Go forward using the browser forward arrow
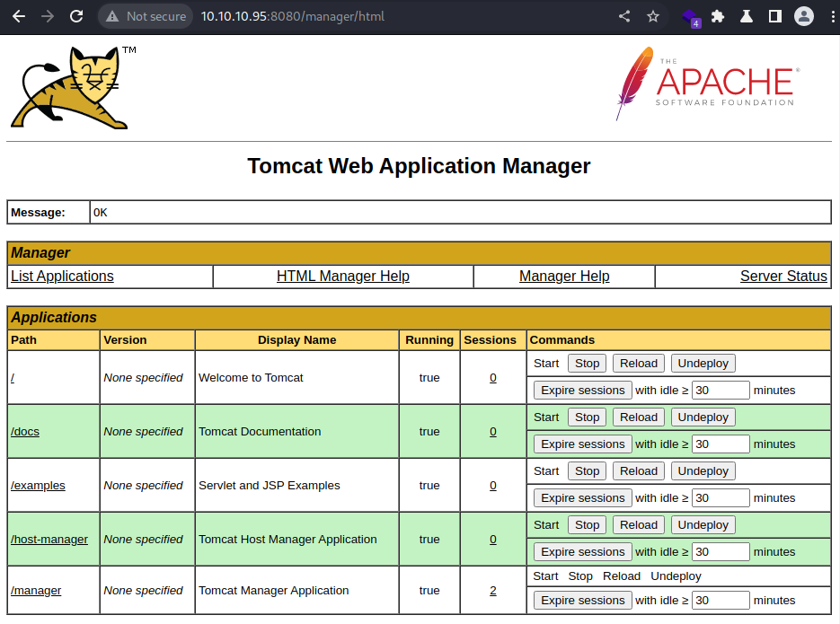Screen dimensions: 840x624 click(x=48, y=16)
